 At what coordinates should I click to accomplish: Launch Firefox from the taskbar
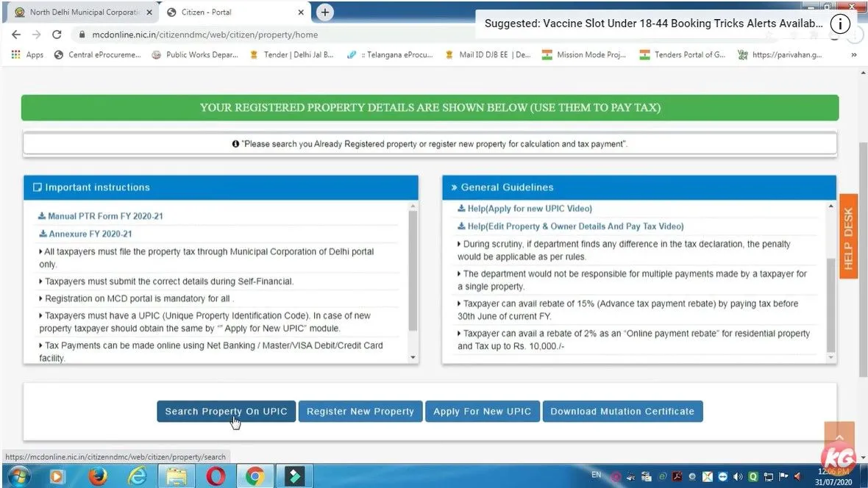(98, 476)
